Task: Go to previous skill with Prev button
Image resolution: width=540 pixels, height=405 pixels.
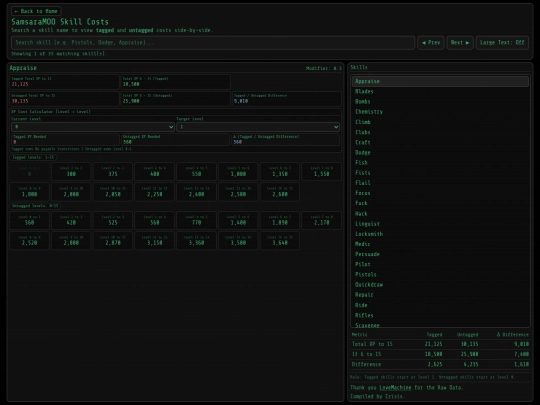Action: (431, 43)
